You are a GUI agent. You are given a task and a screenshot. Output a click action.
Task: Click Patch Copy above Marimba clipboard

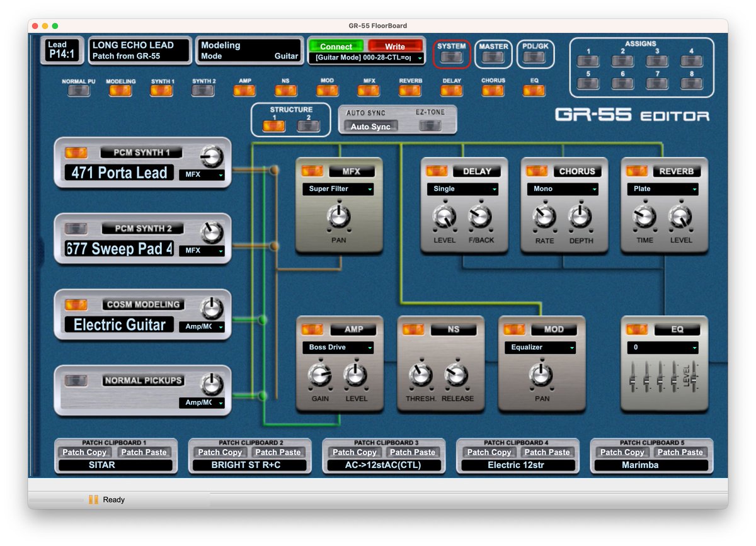pyautogui.click(x=622, y=452)
